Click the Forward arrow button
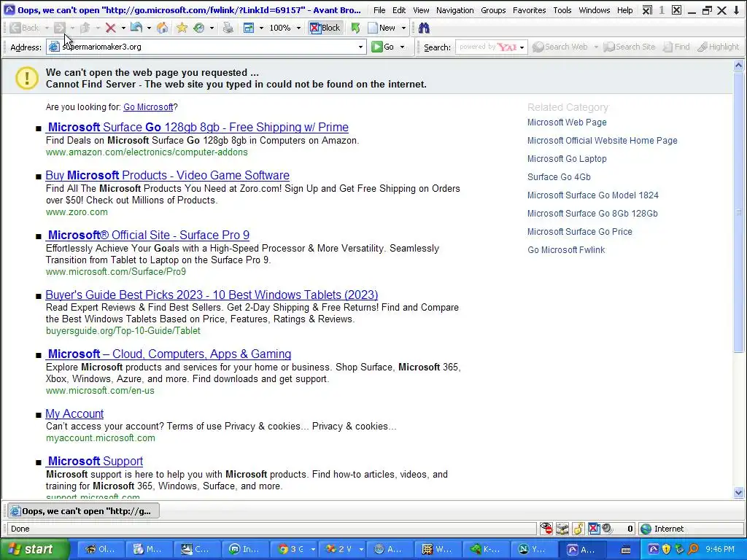The height and width of the screenshot is (560, 747). point(60,28)
